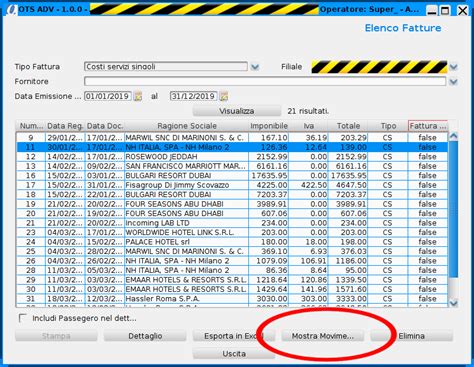Click the OTS ADV application logo icon
Screen dimensions: 474x367
pos(12,9)
